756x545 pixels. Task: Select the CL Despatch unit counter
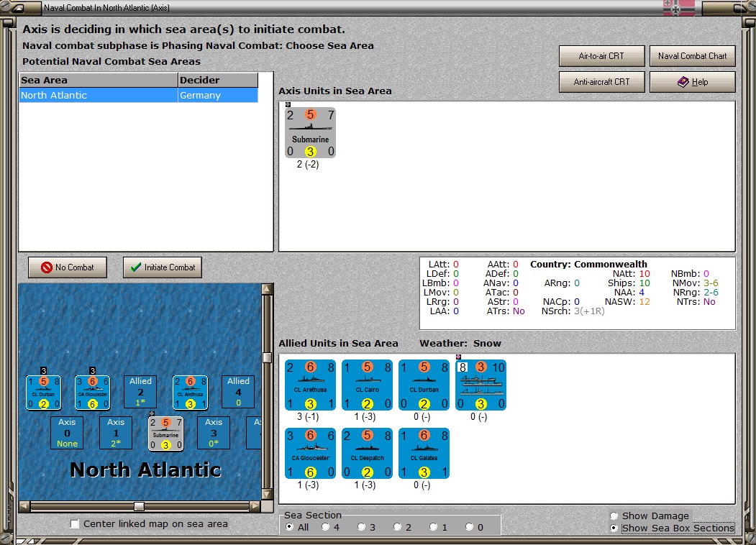[367, 454]
